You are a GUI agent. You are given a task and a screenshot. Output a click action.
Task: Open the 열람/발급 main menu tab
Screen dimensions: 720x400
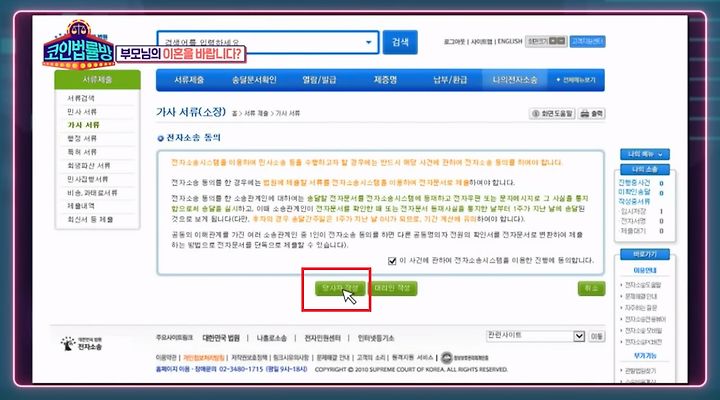click(319, 80)
